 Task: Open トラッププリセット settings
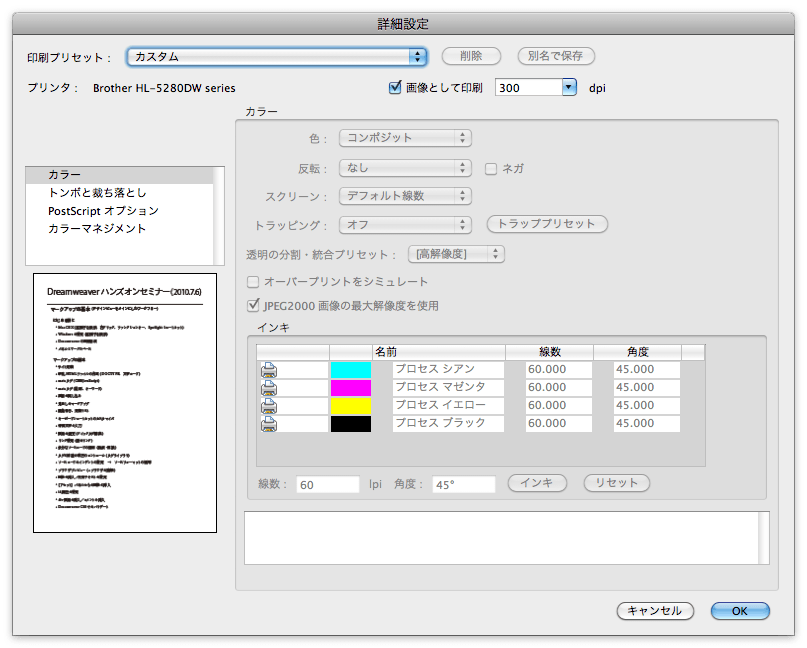[547, 224]
